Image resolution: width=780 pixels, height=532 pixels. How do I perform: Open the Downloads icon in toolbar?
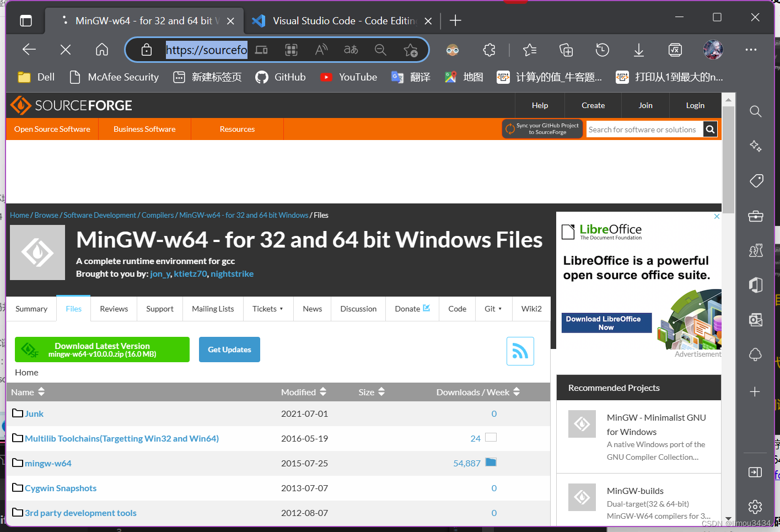639,50
